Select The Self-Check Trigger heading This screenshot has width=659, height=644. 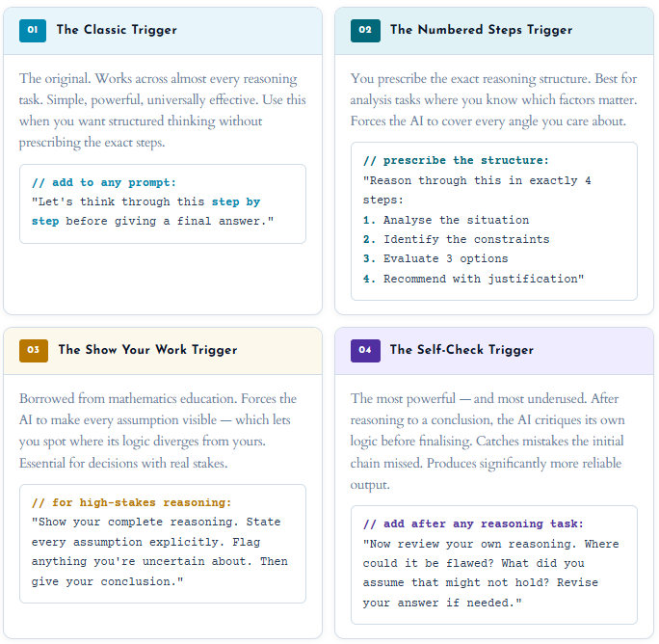click(461, 350)
